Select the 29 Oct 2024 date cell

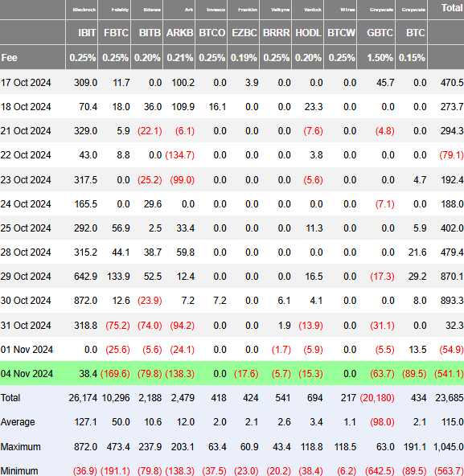point(26,277)
